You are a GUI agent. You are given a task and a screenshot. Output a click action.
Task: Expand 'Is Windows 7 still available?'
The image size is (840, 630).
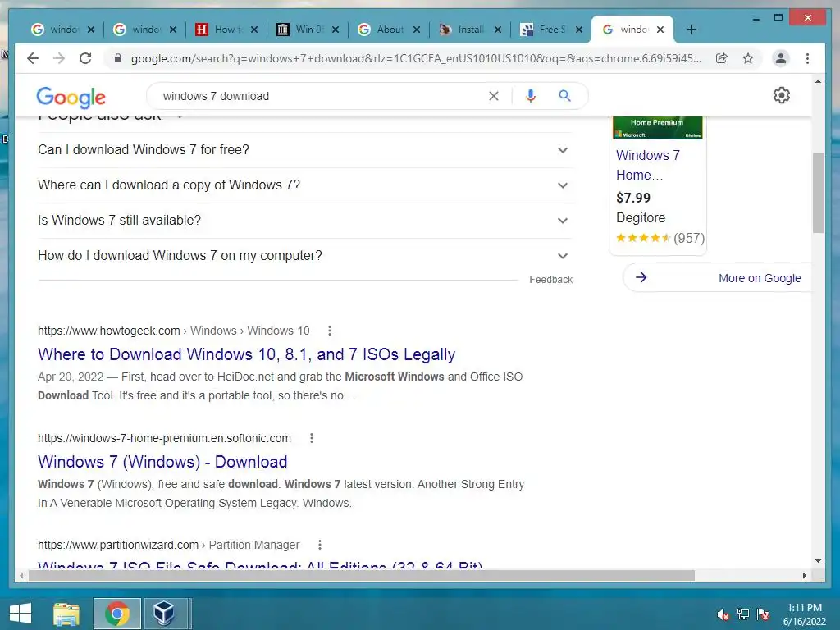[305, 221]
